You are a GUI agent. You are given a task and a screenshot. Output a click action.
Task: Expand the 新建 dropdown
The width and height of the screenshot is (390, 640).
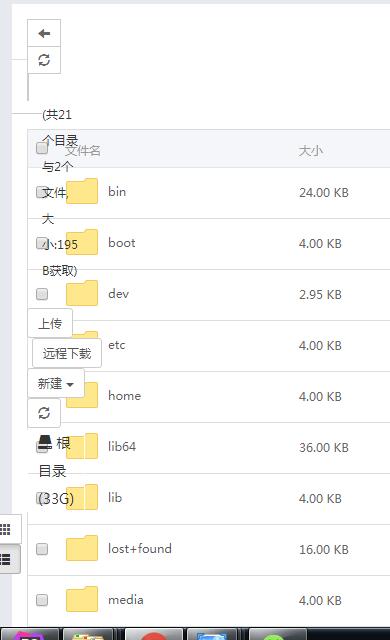(x=56, y=383)
